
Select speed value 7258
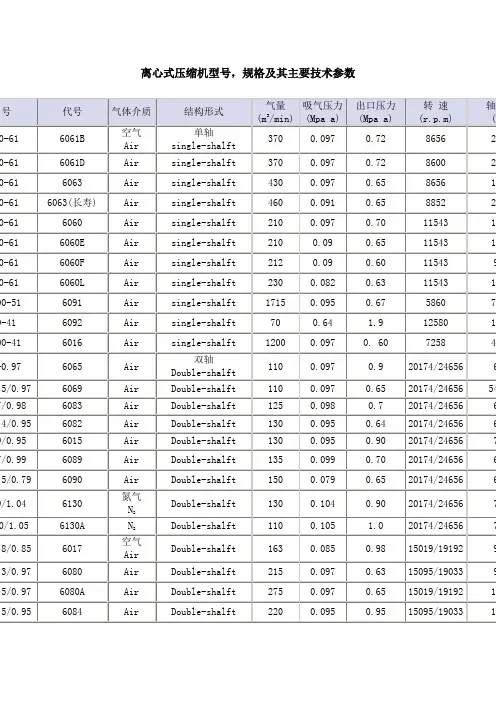[x=436, y=343]
